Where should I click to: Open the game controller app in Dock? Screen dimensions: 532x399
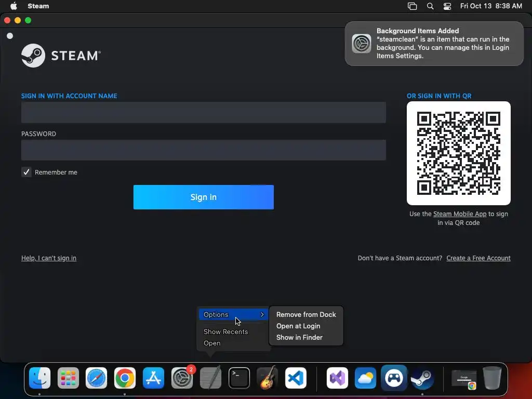pyautogui.click(x=394, y=378)
